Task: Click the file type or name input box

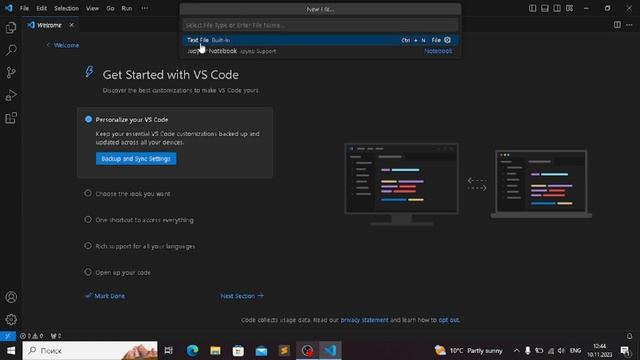Action: pos(320,25)
